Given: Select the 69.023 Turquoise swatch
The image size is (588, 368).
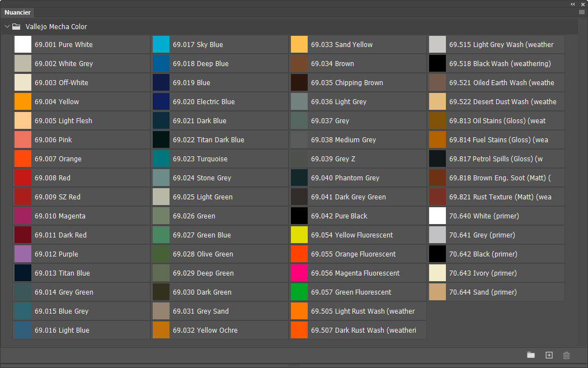Looking at the screenshot, I should [161, 159].
